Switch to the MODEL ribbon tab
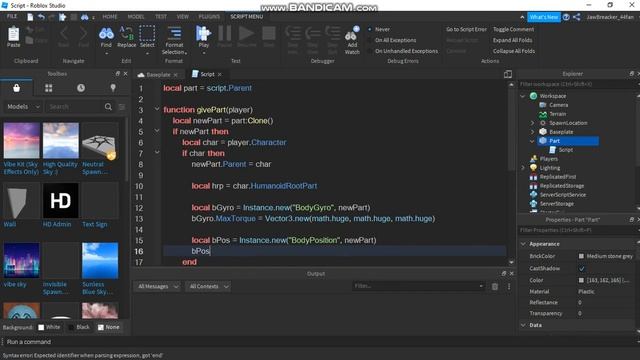The image size is (640, 360). point(136,17)
